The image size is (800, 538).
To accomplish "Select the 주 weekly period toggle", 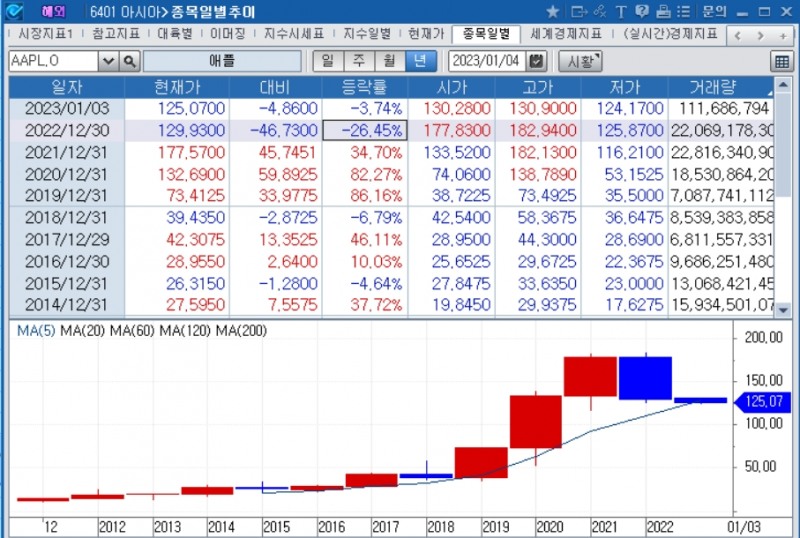I will (x=359, y=61).
